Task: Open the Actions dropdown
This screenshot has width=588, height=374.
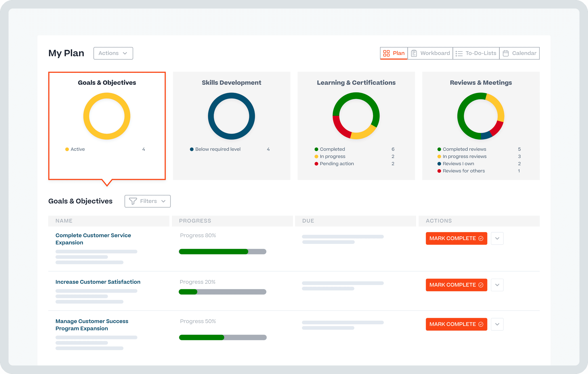Action: 113,53
